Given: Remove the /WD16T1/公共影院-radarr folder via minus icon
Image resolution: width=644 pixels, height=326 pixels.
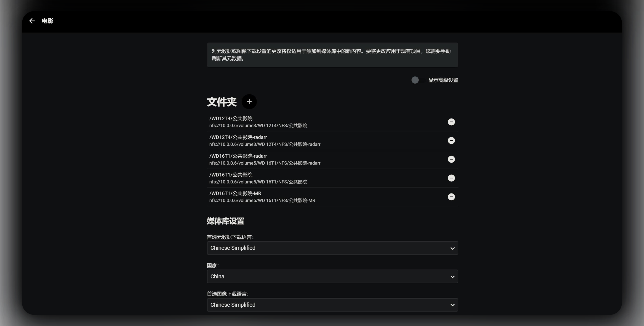Looking at the screenshot, I should [x=451, y=159].
